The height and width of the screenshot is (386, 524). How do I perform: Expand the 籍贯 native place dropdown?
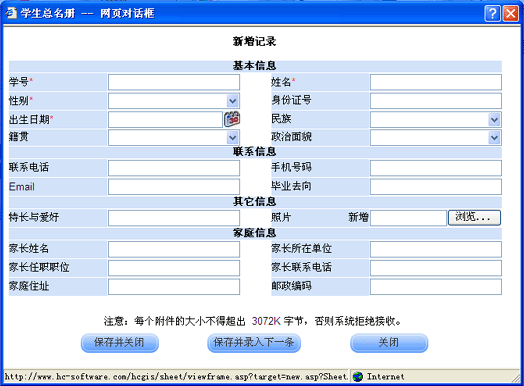tap(233, 137)
